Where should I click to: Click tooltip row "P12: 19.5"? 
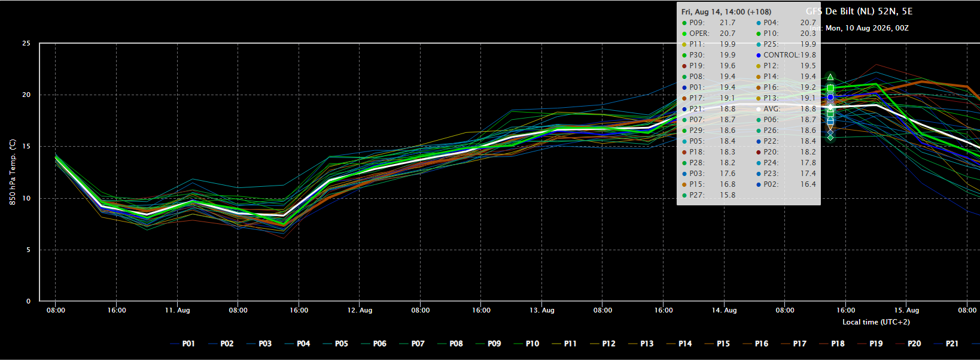(x=786, y=66)
